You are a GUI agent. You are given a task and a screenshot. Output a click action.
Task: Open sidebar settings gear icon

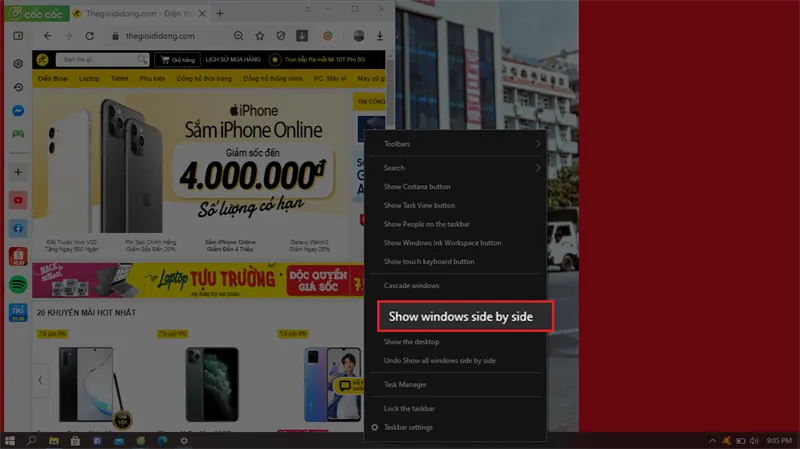point(18,64)
